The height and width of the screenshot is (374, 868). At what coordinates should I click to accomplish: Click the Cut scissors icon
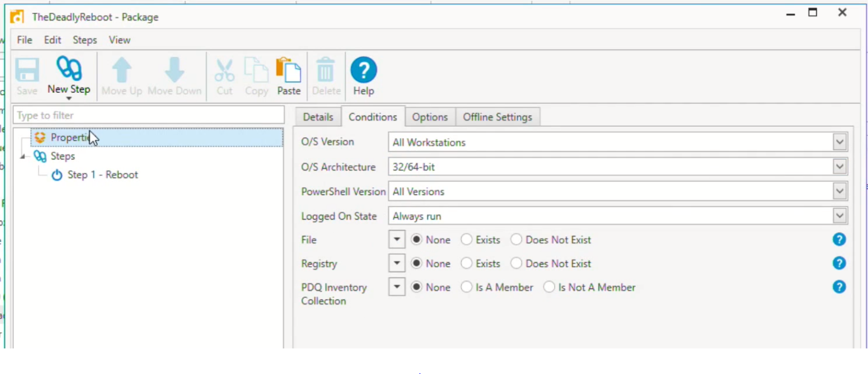[225, 70]
